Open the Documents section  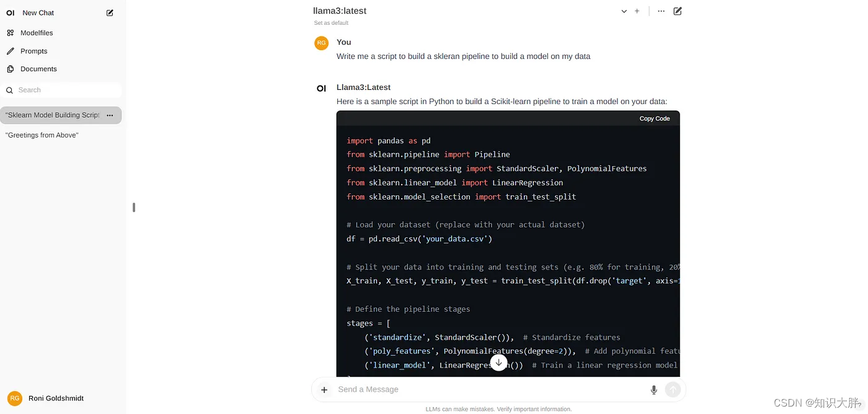(x=38, y=69)
